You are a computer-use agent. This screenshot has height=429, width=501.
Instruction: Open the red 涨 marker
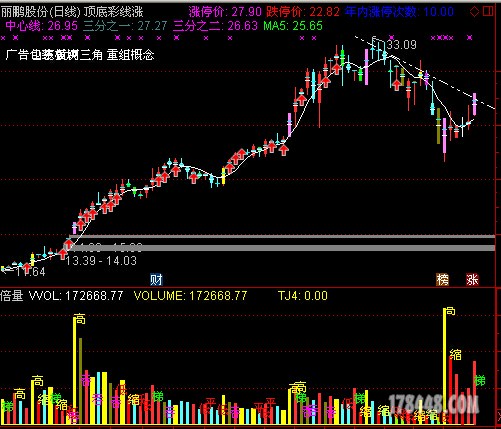[x=472, y=279]
